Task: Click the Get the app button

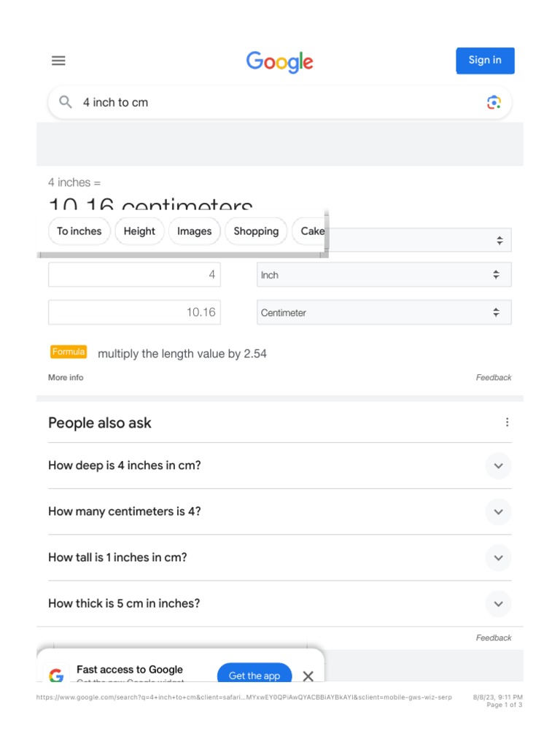Action: coord(254,673)
